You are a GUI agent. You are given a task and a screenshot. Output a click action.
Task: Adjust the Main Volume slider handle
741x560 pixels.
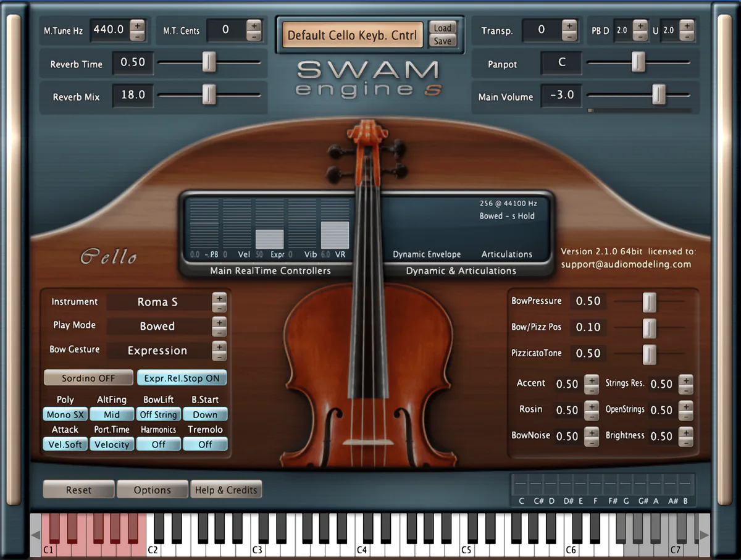(x=659, y=95)
